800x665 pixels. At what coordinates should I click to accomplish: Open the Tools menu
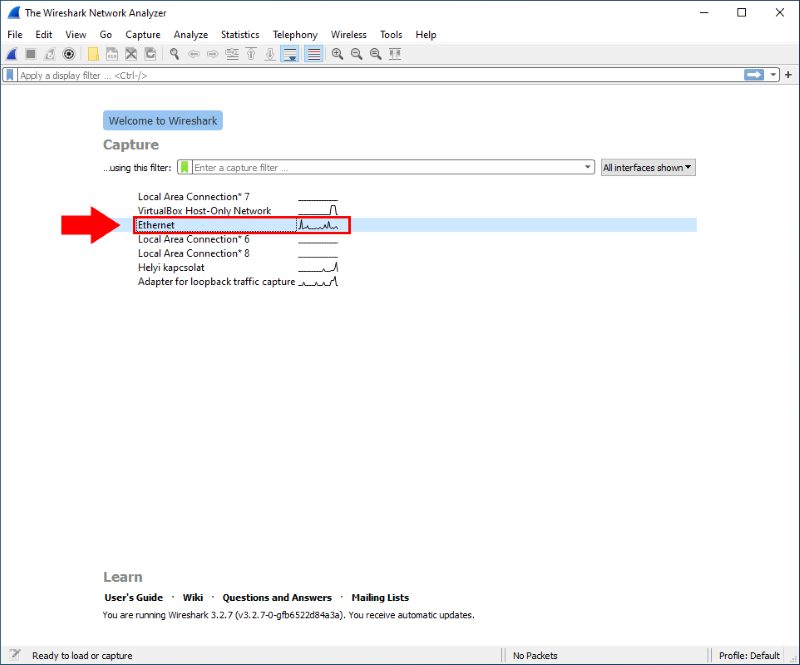tap(391, 35)
